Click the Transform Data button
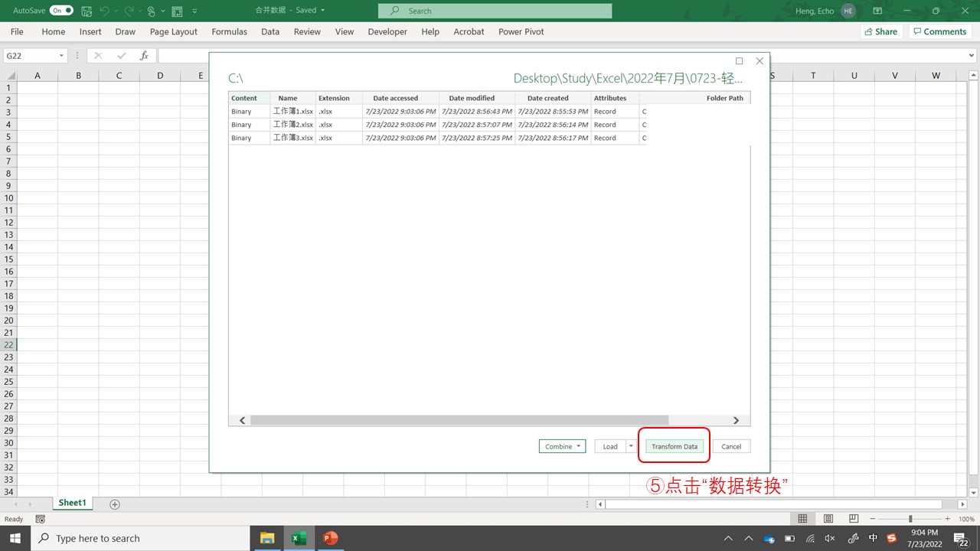This screenshot has width=980, height=551. [x=675, y=446]
